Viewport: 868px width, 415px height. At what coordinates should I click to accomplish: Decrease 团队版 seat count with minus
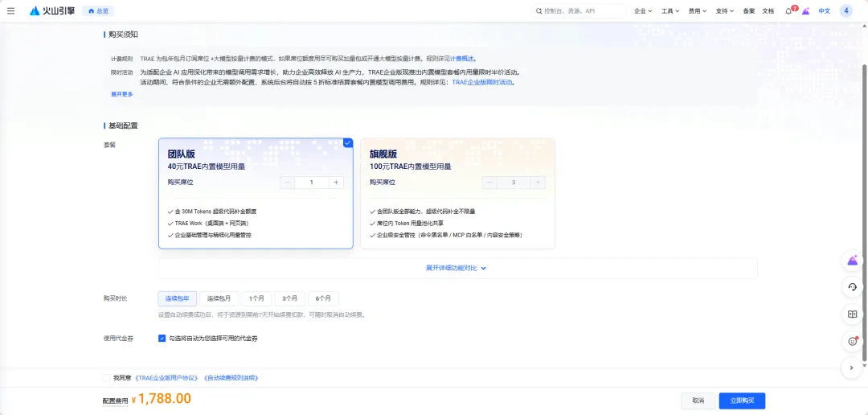pos(287,183)
